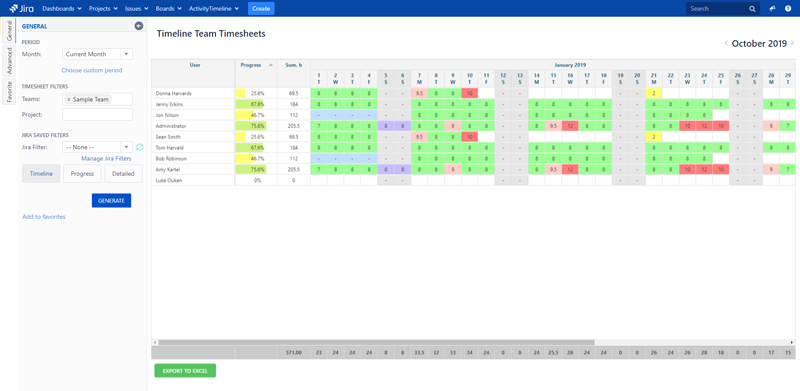This screenshot has width=800, height=391.
Task: Click the horizontal timesheet scrollbar
Action: pos(376,343)
